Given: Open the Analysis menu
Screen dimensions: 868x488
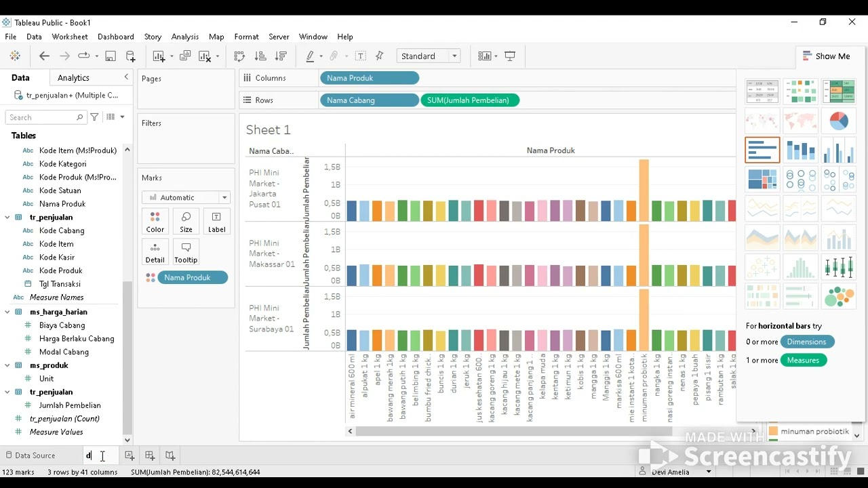Looking at the screenshot, I should tap(185, 37).
